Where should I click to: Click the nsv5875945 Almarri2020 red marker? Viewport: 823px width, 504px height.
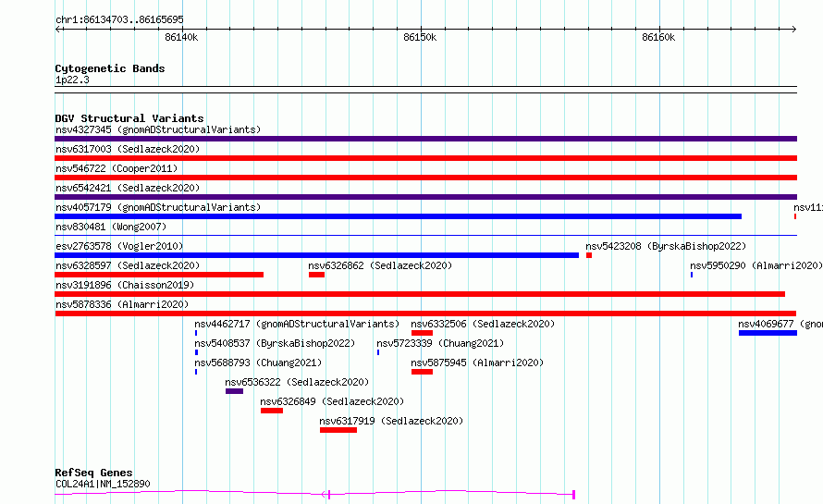[422, 372]
